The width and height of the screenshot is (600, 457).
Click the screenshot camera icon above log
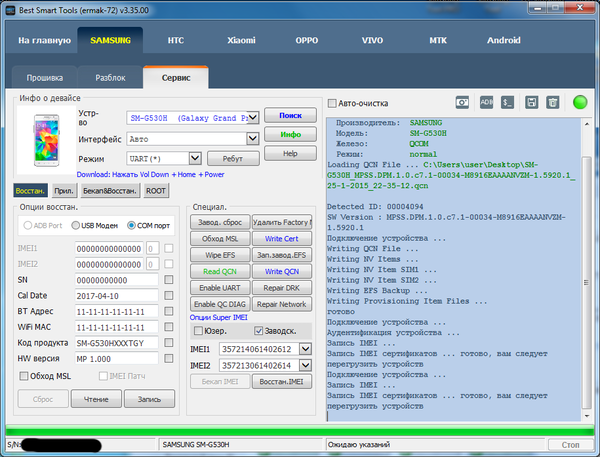click(x=462, y=102)
